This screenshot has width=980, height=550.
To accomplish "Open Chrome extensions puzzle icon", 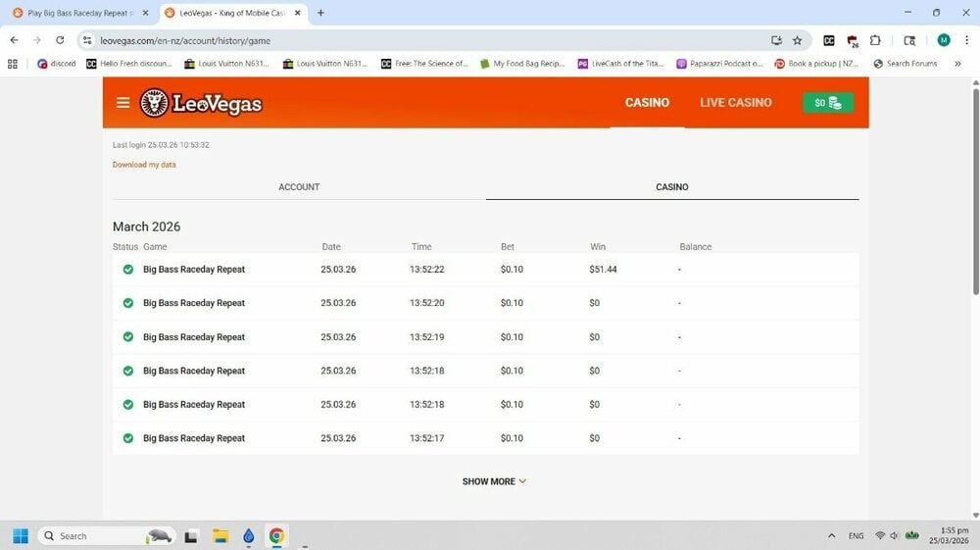I will (x=875, y=40).
